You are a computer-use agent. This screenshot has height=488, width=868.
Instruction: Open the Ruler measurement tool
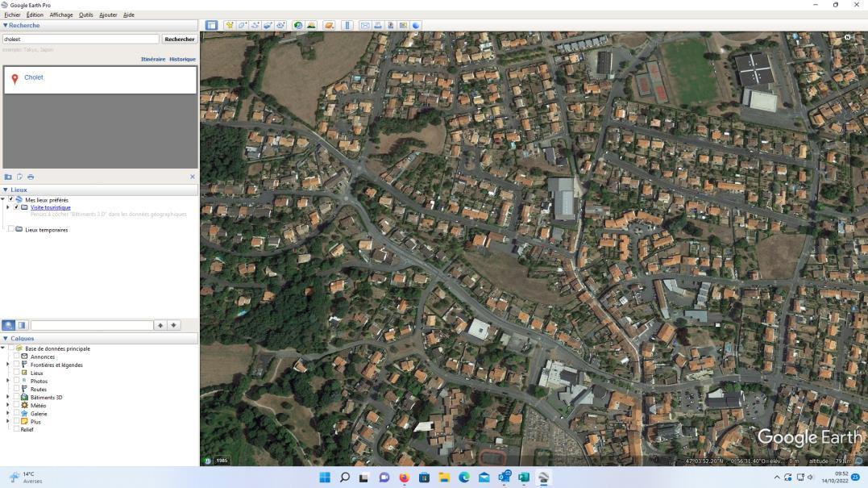pyautogui.click(x=347, y=26)
